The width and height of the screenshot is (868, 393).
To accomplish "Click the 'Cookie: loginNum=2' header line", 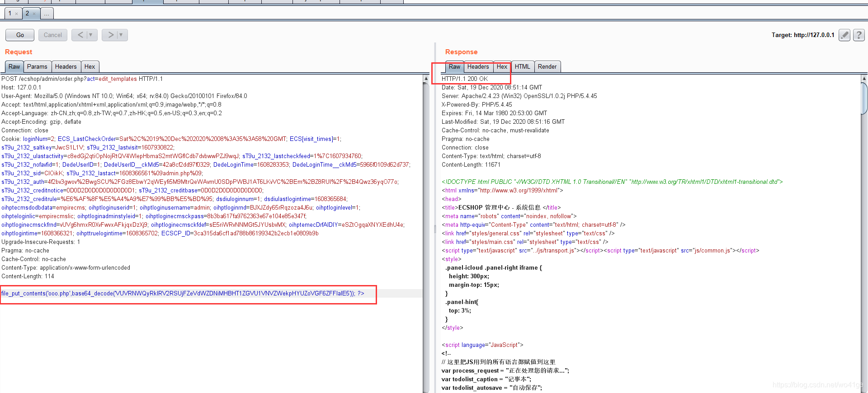I will pyautogui.click(x=171, y=139).
